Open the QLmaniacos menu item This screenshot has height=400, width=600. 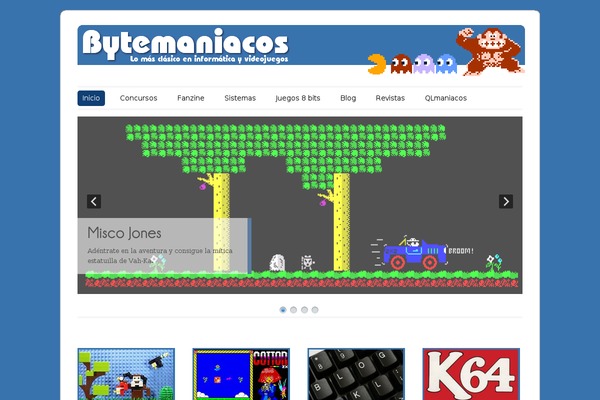[x=446, y=98]
